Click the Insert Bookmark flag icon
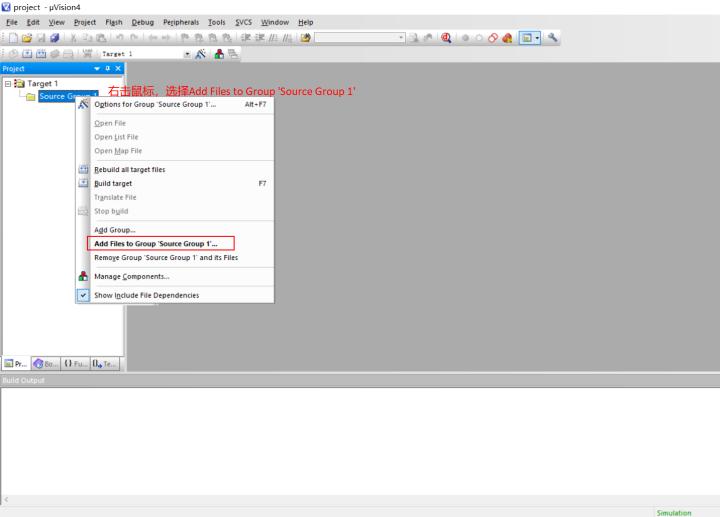This screenshot has width=720, height=517. click(x=185, y=38)
